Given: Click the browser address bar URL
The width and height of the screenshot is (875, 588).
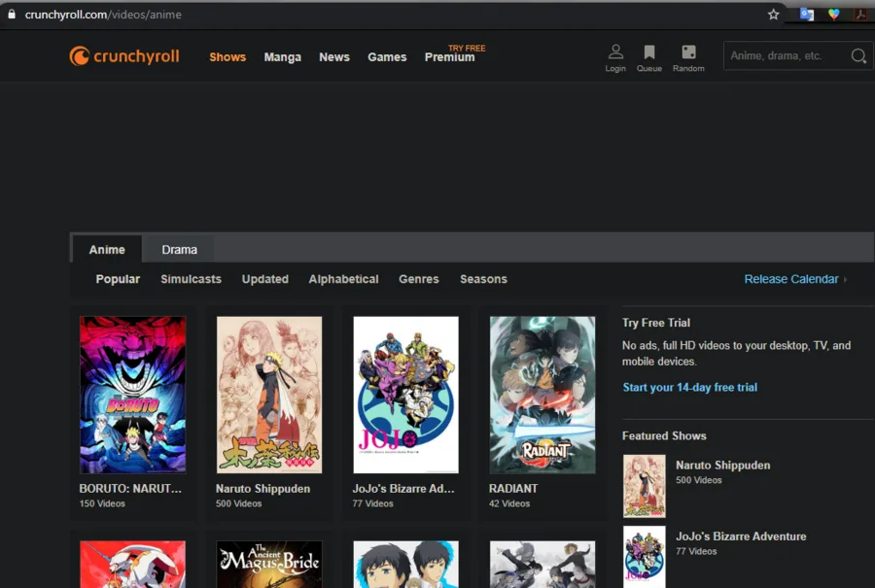Looking at the screenshot, I should (103, 15).
